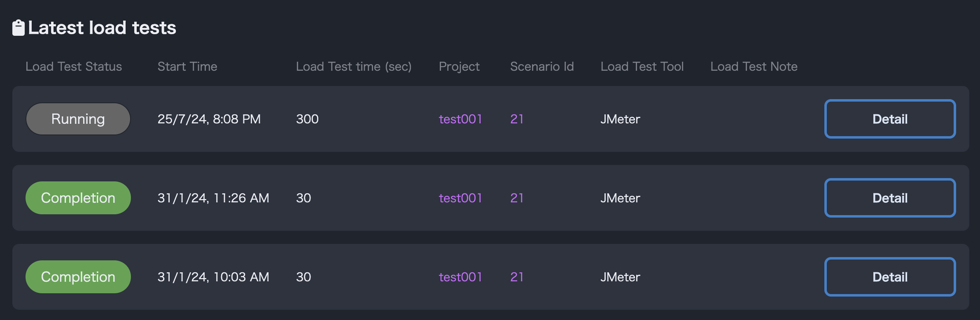Click the 25/7/24, 8:08 PM start time

coord(209,119)
